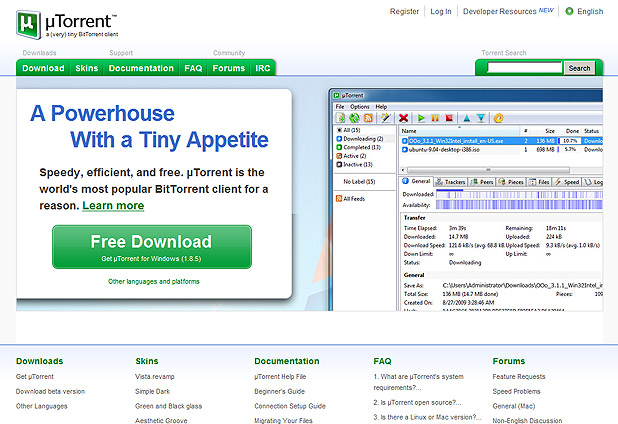The image size is (618, 424).
Task: Click the Pause torrent icon in toolbar
Action: pos(436,117)
